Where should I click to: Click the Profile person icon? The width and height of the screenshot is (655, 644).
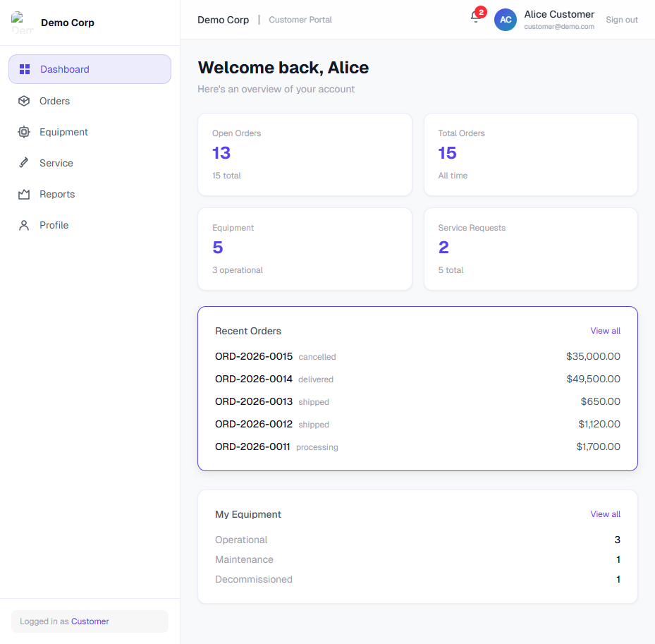[24, 225]
